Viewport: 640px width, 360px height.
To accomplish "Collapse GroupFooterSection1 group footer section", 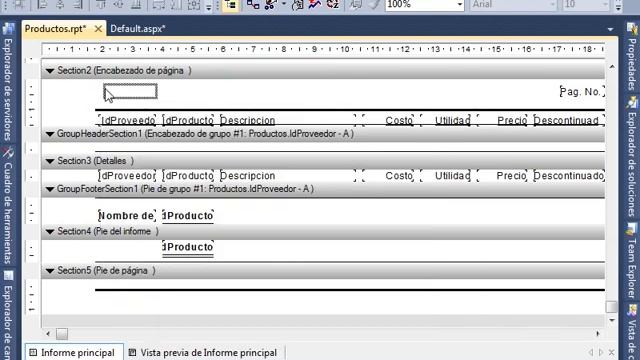I will point(50,189).
